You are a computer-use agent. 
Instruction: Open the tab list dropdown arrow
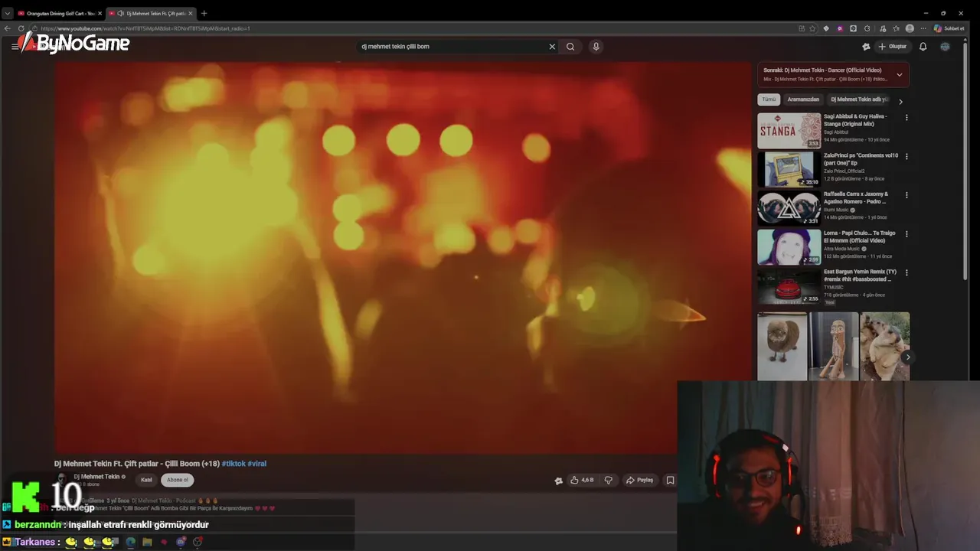[x=8, y=13]
